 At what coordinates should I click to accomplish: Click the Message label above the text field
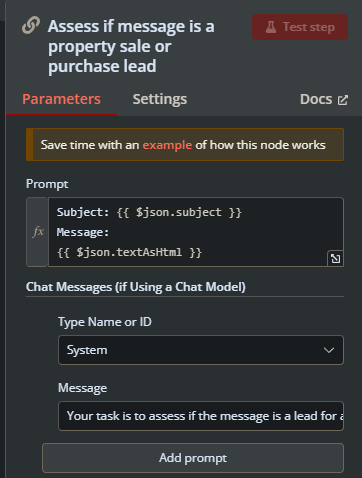(82, 388)
